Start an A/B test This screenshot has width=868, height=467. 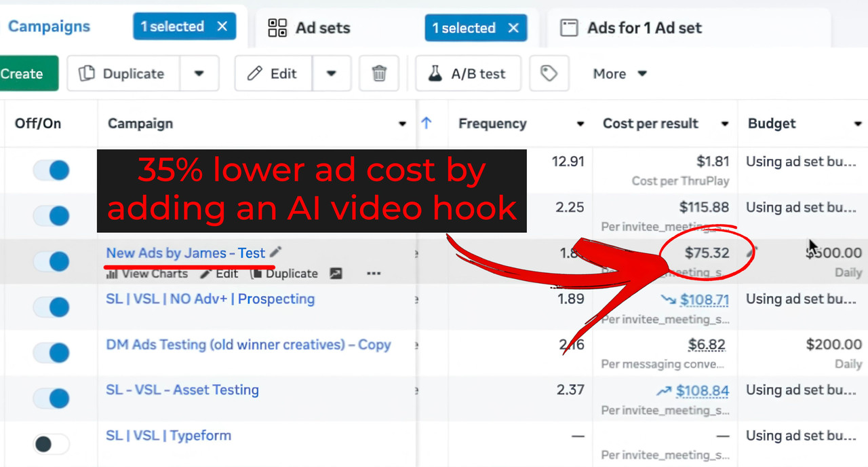pyautogui.click(x=468, y=73)
